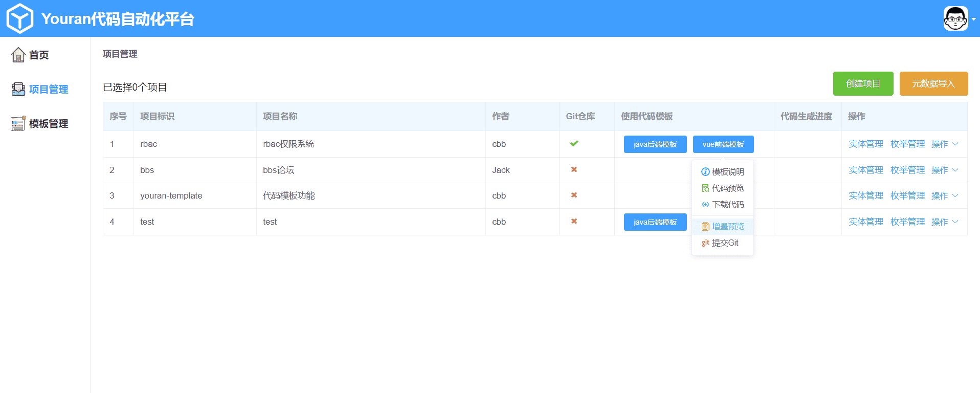
Task: Click the Youran代码自动化平台 title text
Action: click(x=118, y=19)
